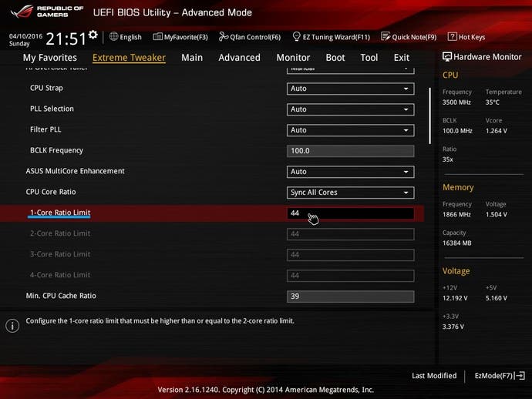The image size is (532, 399).
Task: Click the 35°C CPU temperature value
Action: coord(493,102)
